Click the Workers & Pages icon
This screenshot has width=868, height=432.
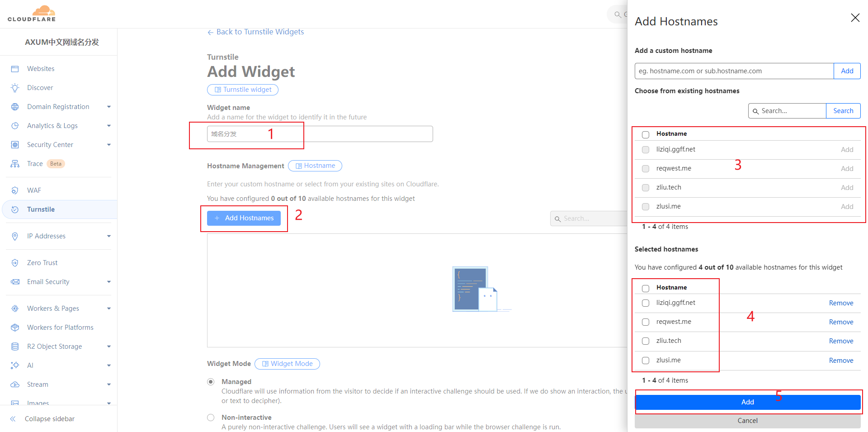tap(15, 309)
